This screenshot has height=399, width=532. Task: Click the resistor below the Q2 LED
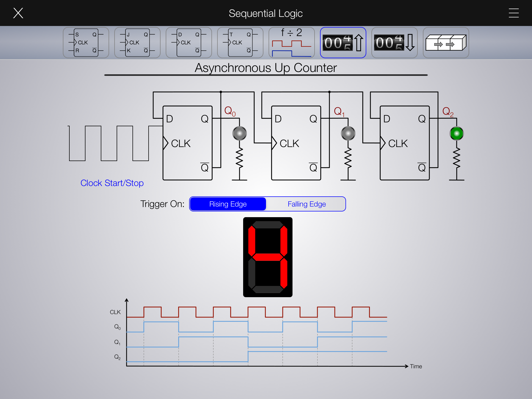tap(457, 158)
